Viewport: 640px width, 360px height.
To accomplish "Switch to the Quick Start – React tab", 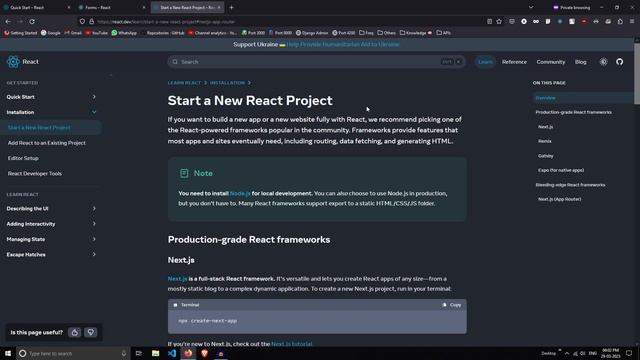I will click(x=37, y=7).
